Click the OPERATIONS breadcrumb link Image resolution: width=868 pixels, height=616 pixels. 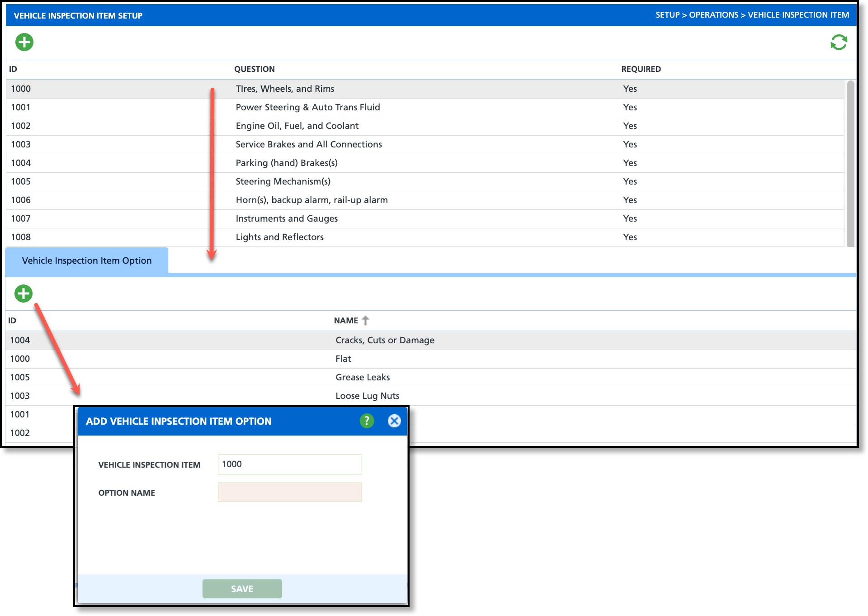(713, 15)
